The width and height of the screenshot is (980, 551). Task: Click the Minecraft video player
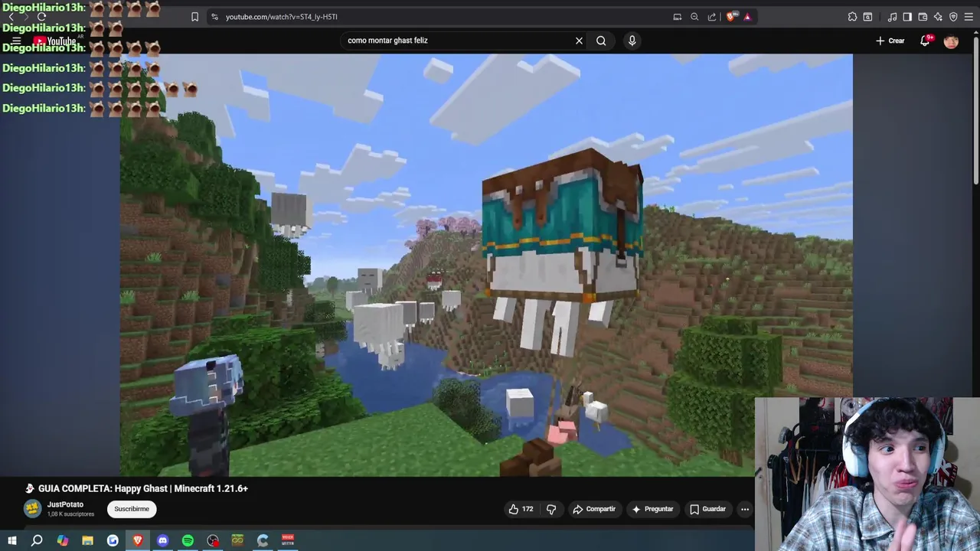pos(486,265)
